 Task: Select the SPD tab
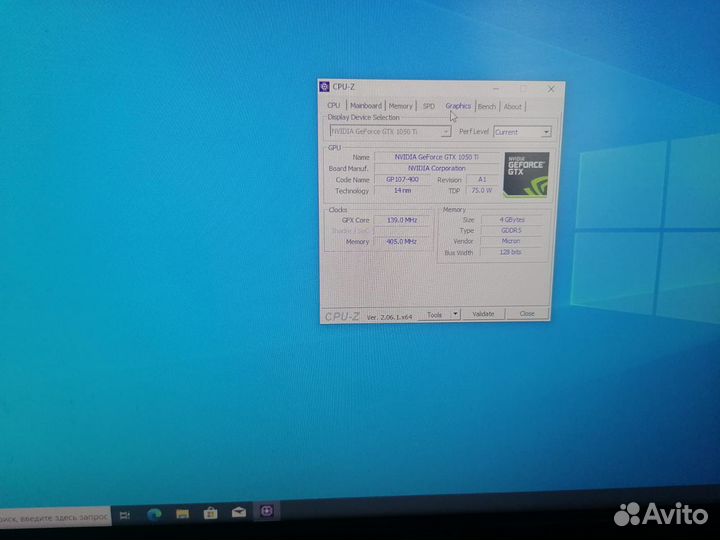click(428, 106)
